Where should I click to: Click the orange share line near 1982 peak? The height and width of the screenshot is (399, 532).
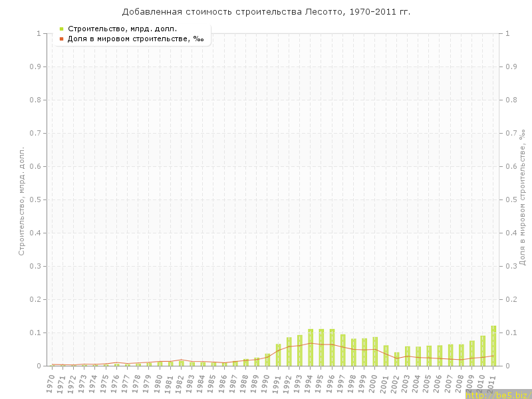pyautogui.click(x=181, y=360)
